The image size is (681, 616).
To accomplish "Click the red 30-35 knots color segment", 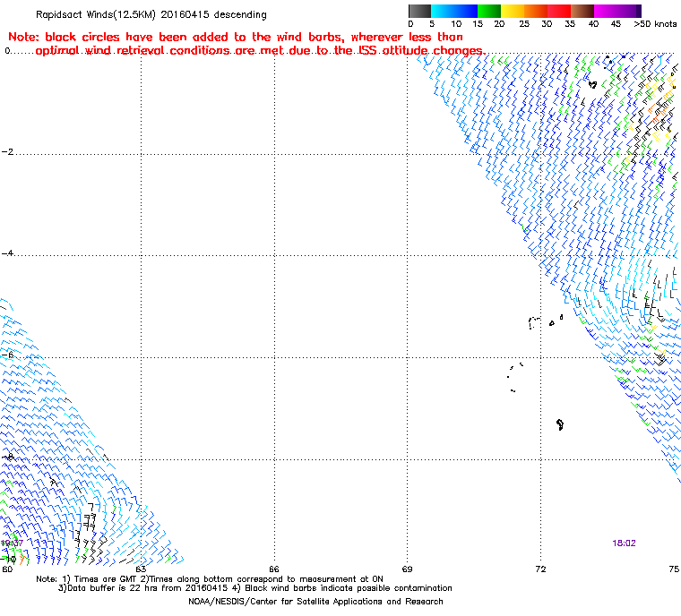I will [559, 11].
